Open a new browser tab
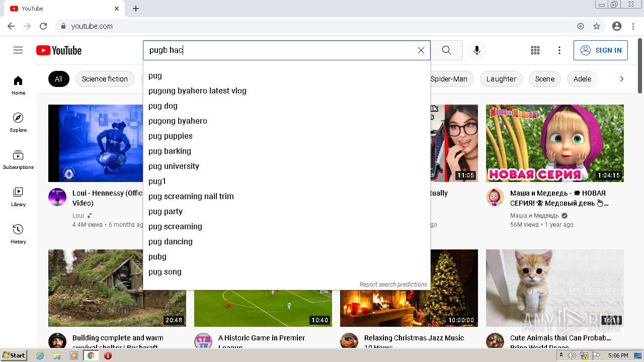Image resolution: width=644 pixels, height=362 pixels. click(x=136, y=9)
